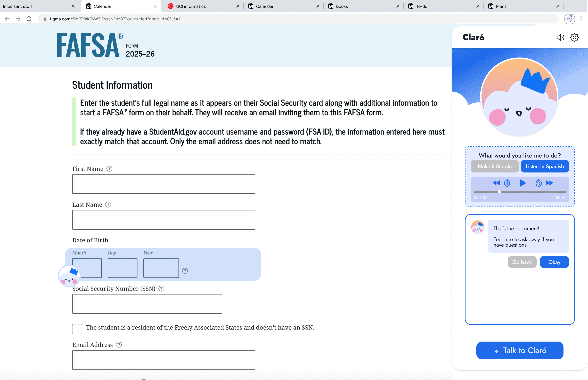This screenshot has height=380, width=588.
Task: Click the First Name info icon
Action: pos(109,169)
